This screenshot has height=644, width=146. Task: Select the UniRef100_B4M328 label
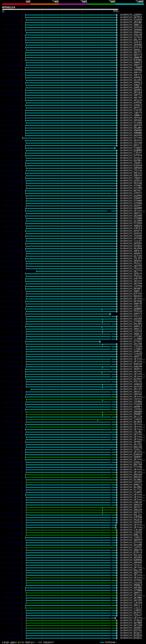(131, 364)
